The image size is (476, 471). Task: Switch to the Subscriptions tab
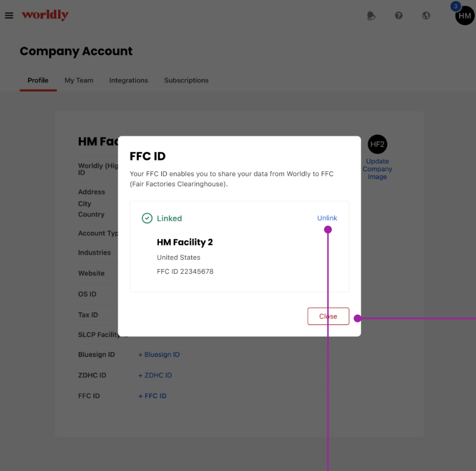coord(186,80)
